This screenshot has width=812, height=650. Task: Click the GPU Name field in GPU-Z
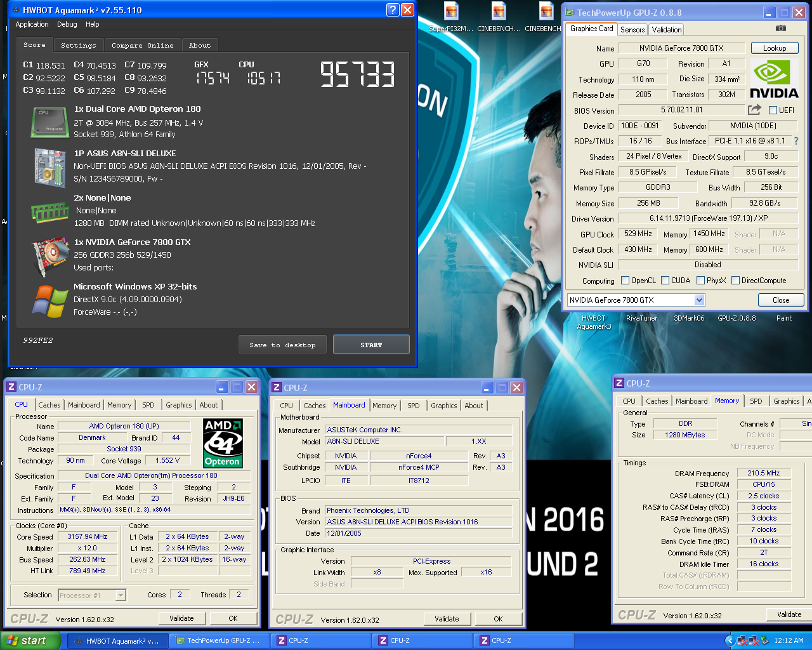tap(681, 48)
